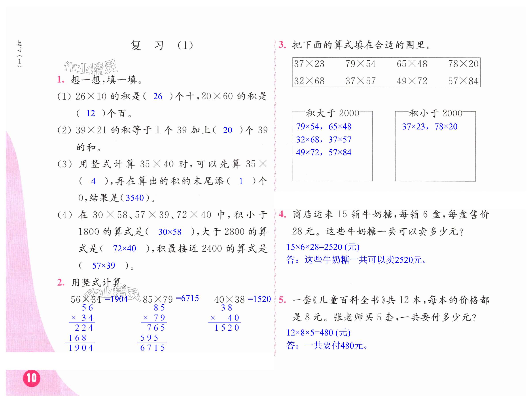Click the blue answer "12" before 个百
The width and height of the screenshot is (532, 402).
(91, 113)
